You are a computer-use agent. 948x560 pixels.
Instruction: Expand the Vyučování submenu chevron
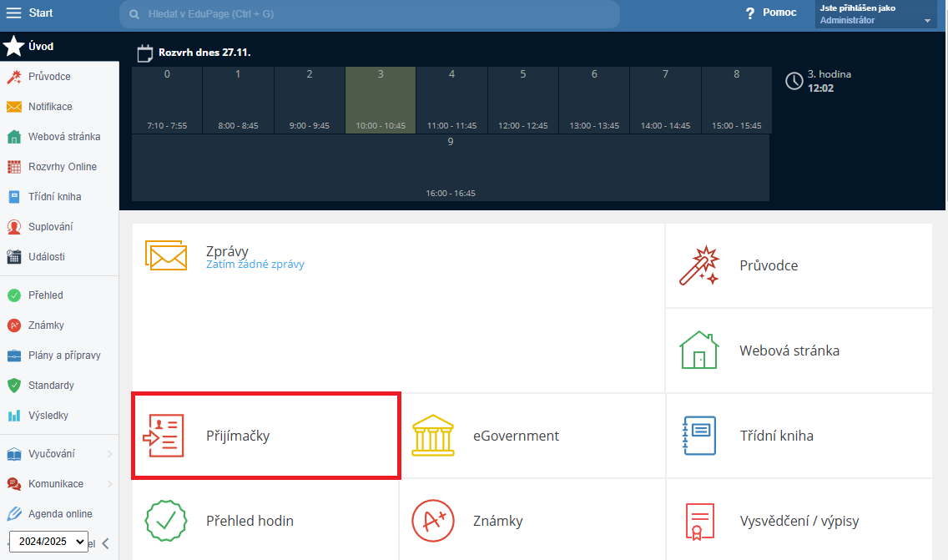pyautogui.click(x=109, y=453)
